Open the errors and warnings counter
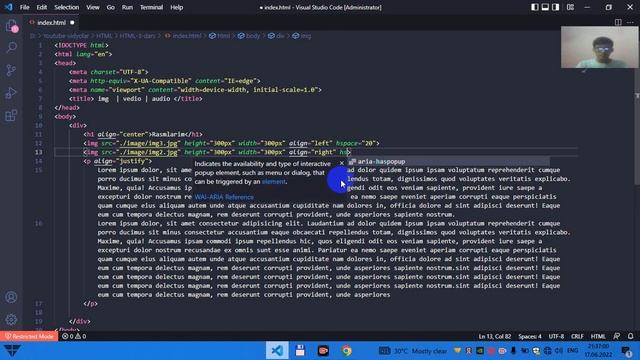640x360 pixels. (74, 336)
